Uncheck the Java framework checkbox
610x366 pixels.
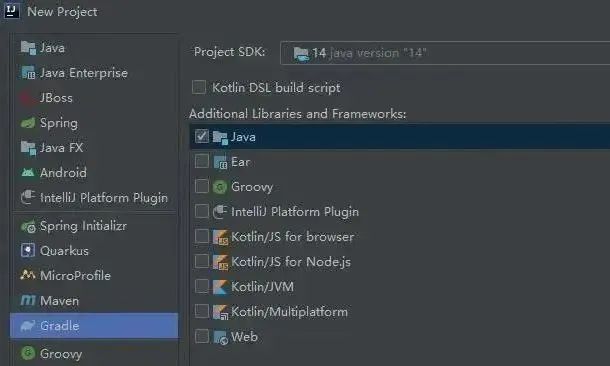(202, 136)
